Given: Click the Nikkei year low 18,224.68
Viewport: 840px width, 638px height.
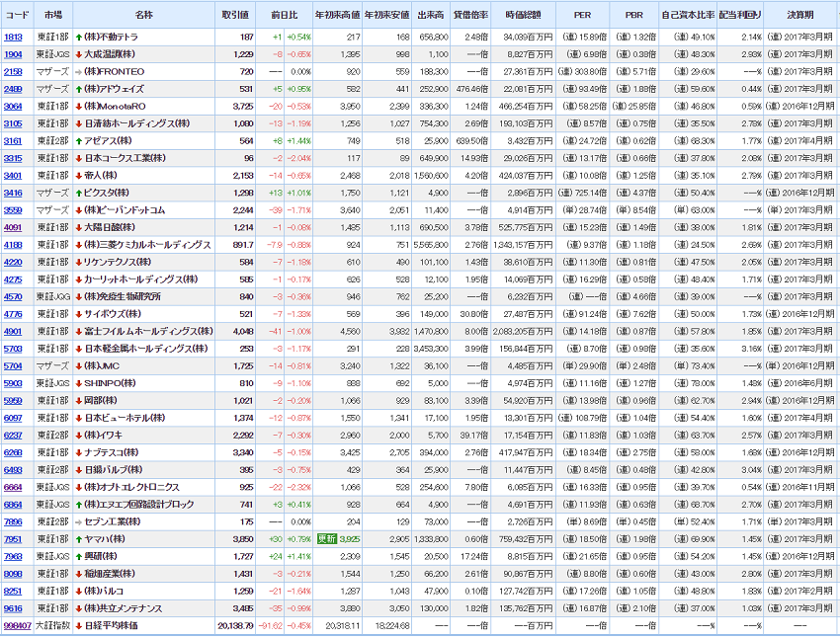Looking at the screenshot, I should click(x=392, y=626).
